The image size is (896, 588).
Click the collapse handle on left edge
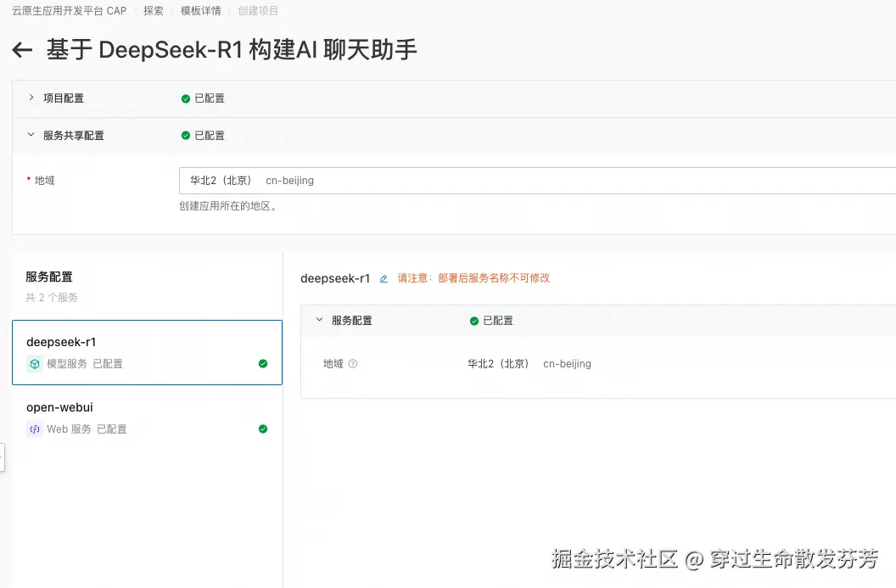coord(2,456)
